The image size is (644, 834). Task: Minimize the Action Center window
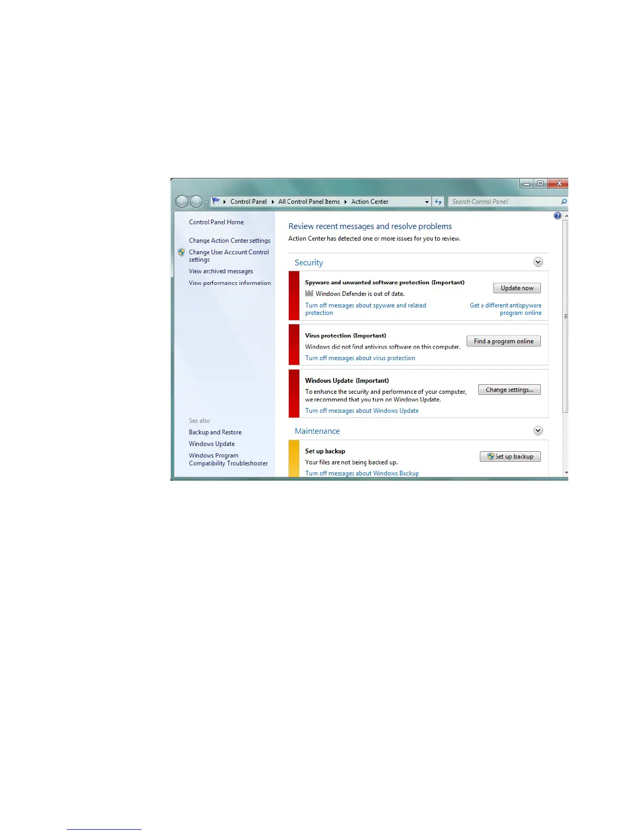pyautogui.click(x=527, y=183)
